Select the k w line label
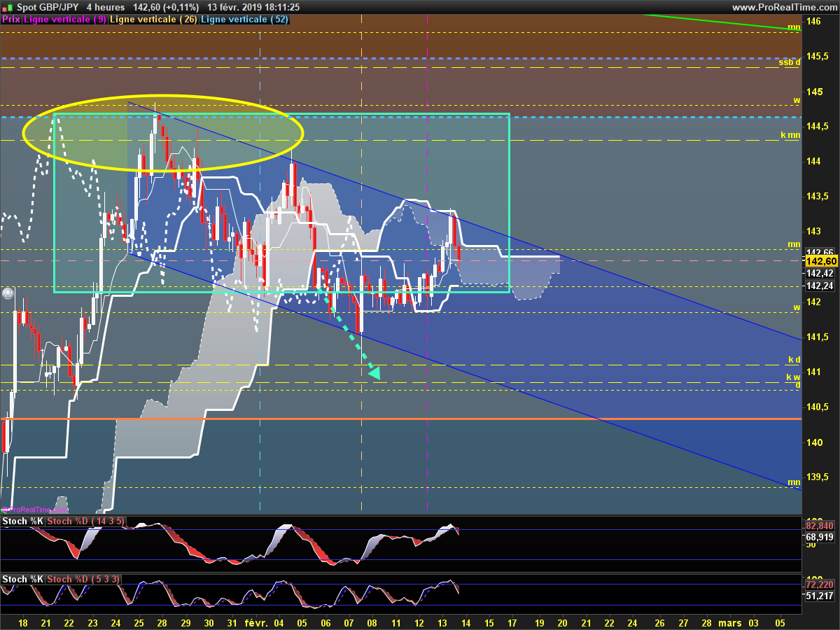This screenshot has width=840, height=630. tap(793, 377)
